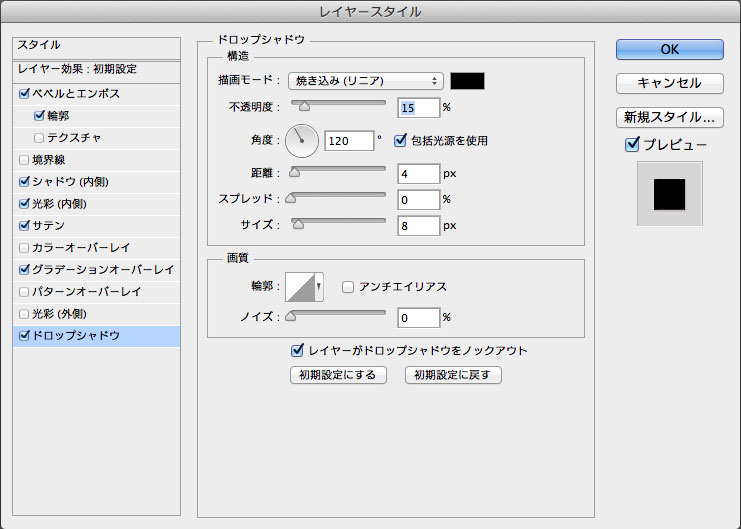Open the contour picker dropdown arrow
Image resolution: width=741 pixels, height=529 pixels.
pyautogui.click(x=319, y=288)
